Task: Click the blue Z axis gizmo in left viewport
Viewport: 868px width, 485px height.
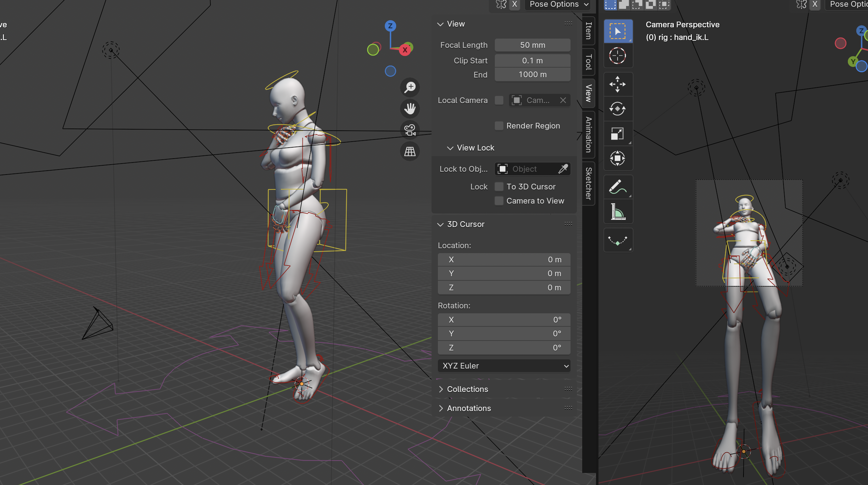Action: click(x=390, y=26)
